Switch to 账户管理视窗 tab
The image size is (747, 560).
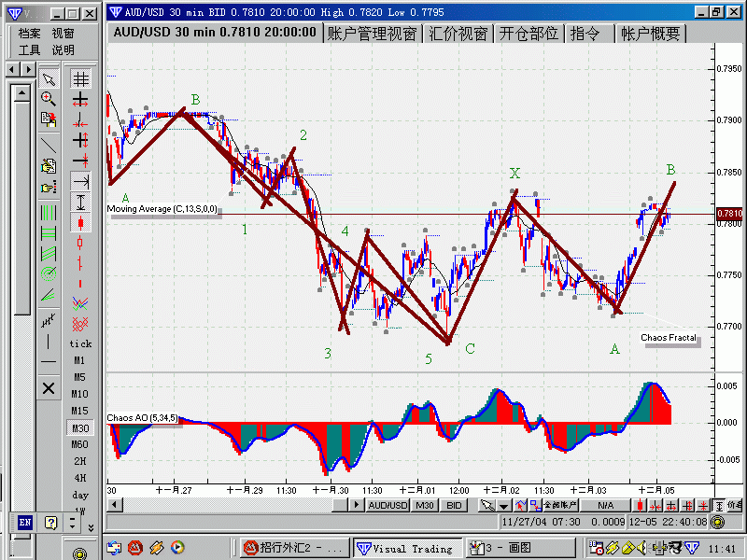click(372, 34)
